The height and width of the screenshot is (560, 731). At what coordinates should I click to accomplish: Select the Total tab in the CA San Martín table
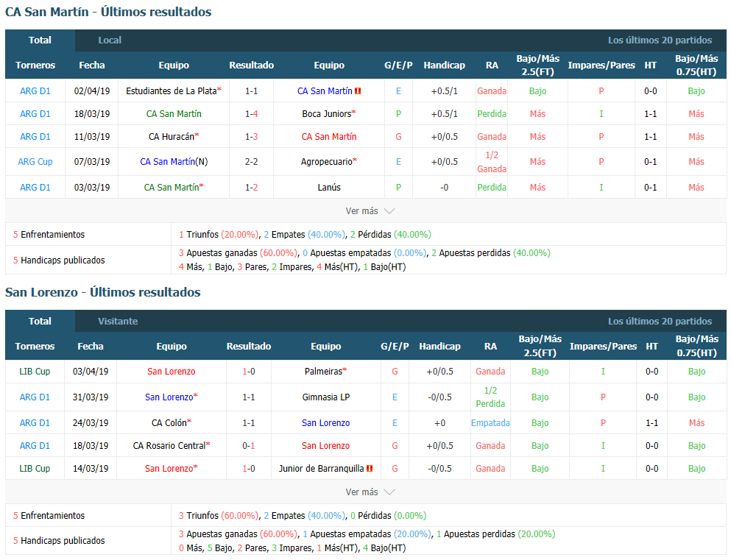[40, 40]
